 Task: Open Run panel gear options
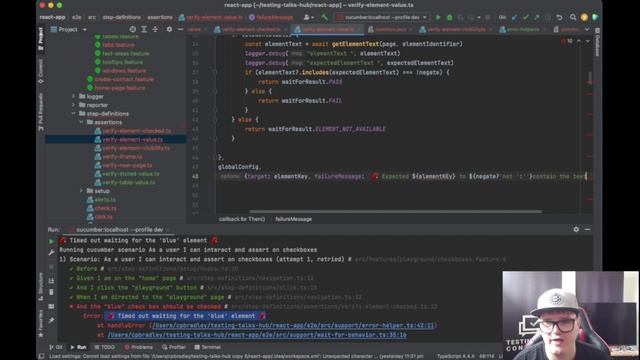click(576, 229)
